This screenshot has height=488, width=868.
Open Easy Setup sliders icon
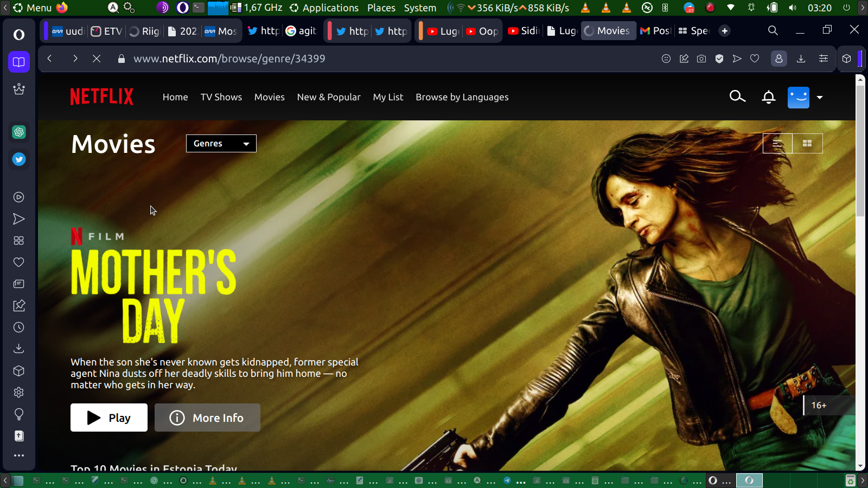point(824,59)
